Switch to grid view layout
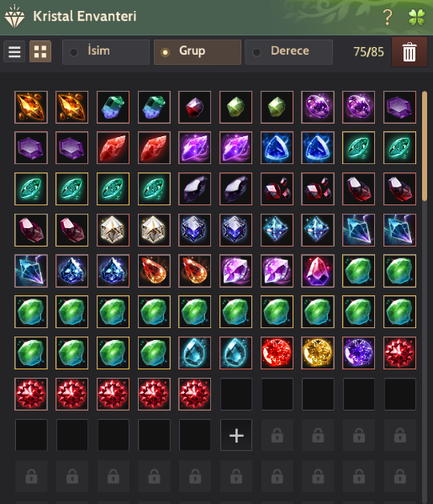Image resolution: width=433 pixels, height=504 pixels. click(40, 51)
